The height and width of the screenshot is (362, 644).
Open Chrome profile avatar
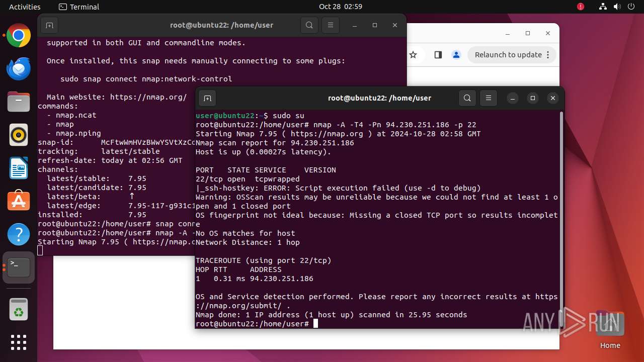[x=456, y=55]
